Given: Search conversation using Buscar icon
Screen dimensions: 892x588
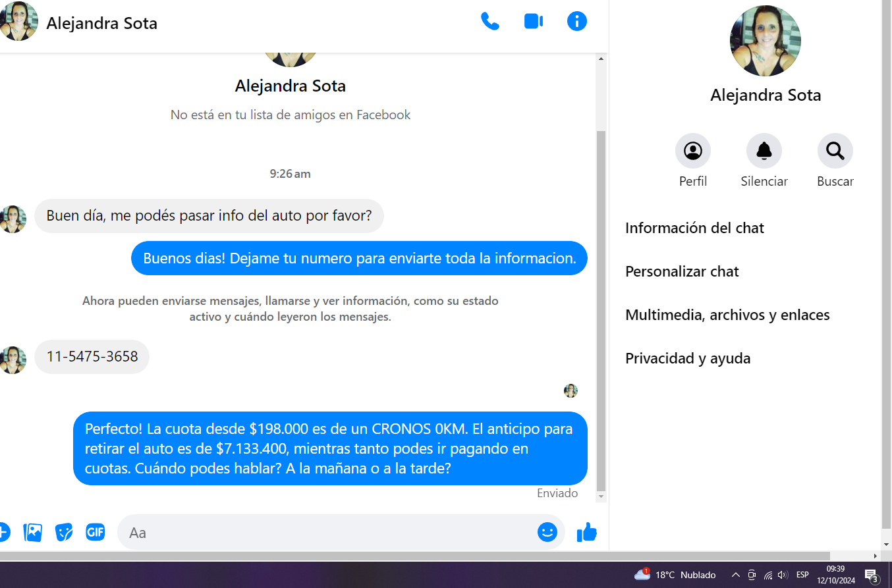Looking at the screenshot, I should tap(835, 151).
